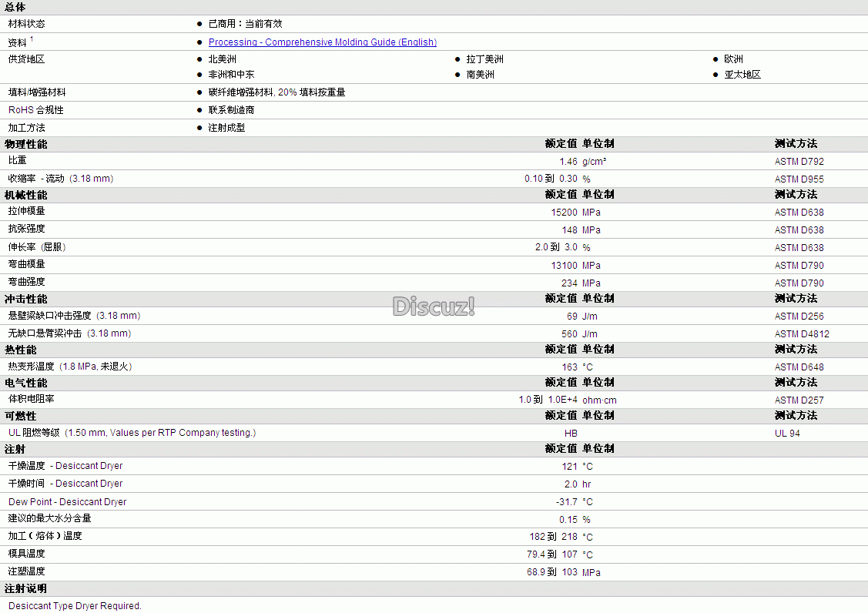Select the specific gravity value 1.46

pos(568,162)
